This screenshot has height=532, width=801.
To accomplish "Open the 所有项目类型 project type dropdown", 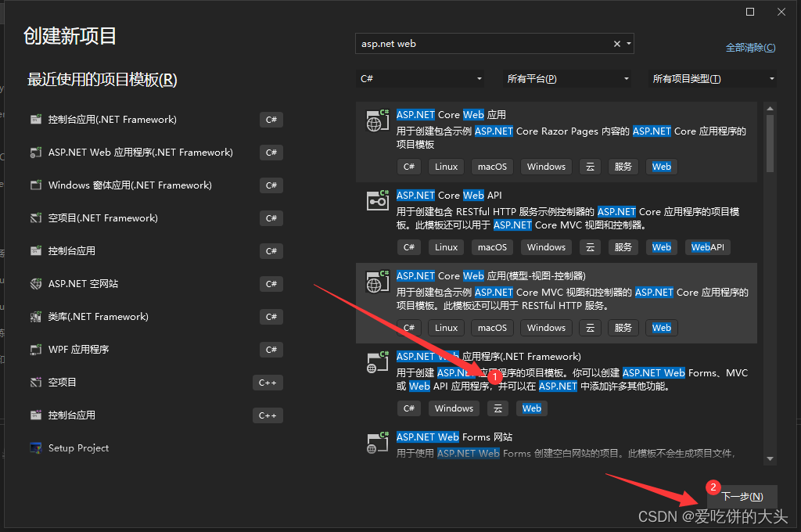I will pos(713,79).
